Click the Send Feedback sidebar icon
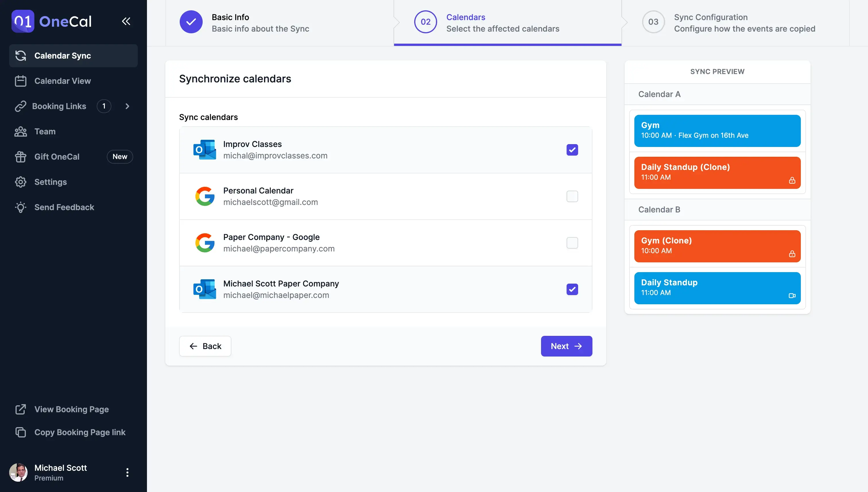The height and width of the screenshot is (492, 868). 20,207
